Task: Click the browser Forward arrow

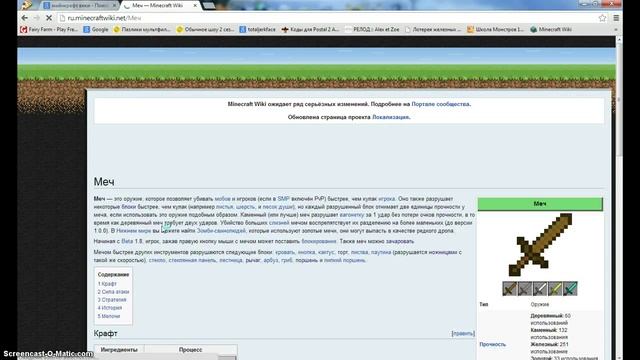Action: (x=37, y=18)
